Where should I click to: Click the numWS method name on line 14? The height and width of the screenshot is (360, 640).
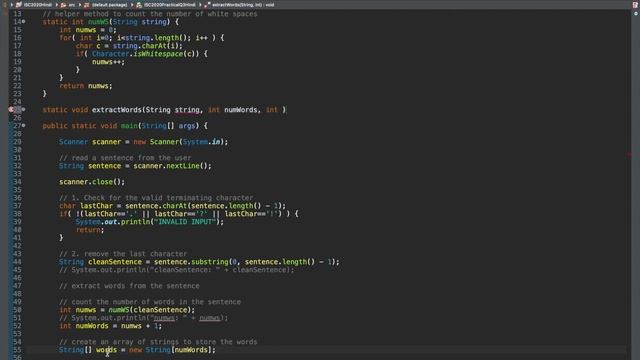coord(98,22)
